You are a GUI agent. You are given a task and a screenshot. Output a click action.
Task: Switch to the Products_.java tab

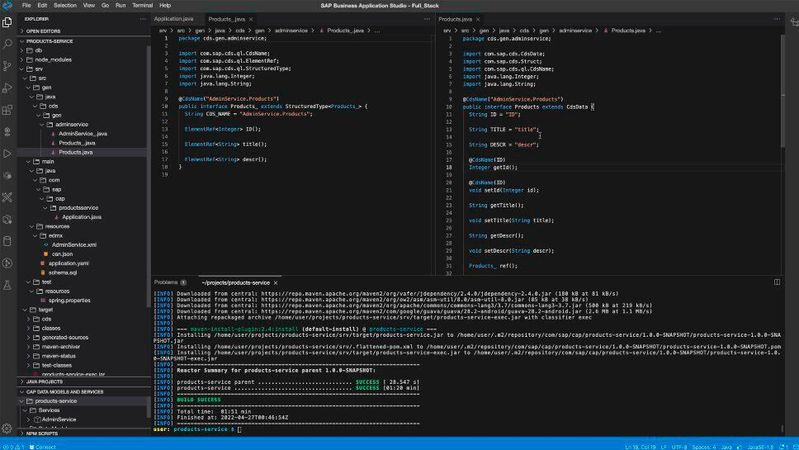227,19
